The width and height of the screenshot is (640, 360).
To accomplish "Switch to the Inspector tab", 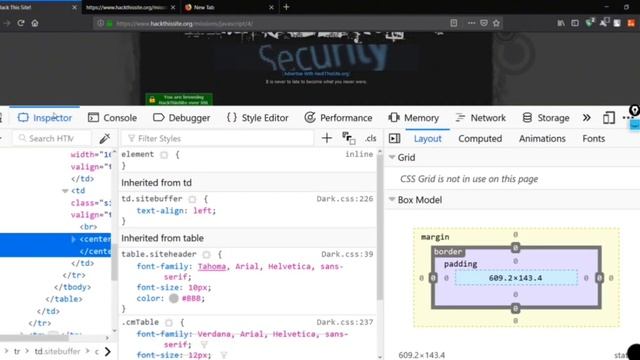I will point(44,118).
